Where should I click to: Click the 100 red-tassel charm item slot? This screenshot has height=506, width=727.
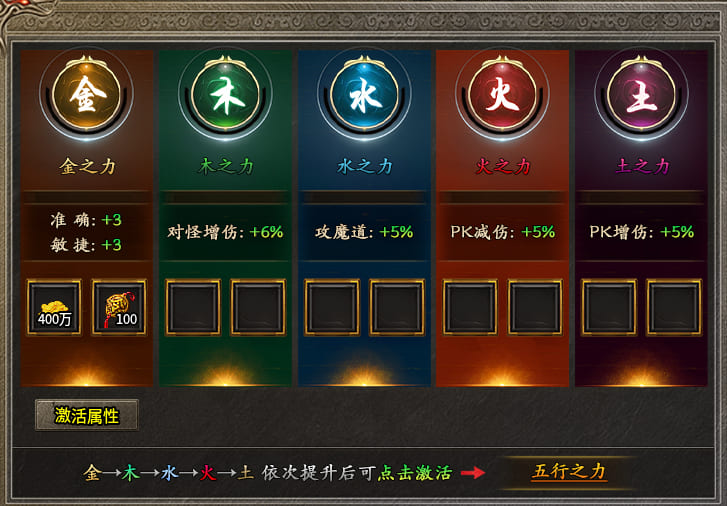coord(119,307)
